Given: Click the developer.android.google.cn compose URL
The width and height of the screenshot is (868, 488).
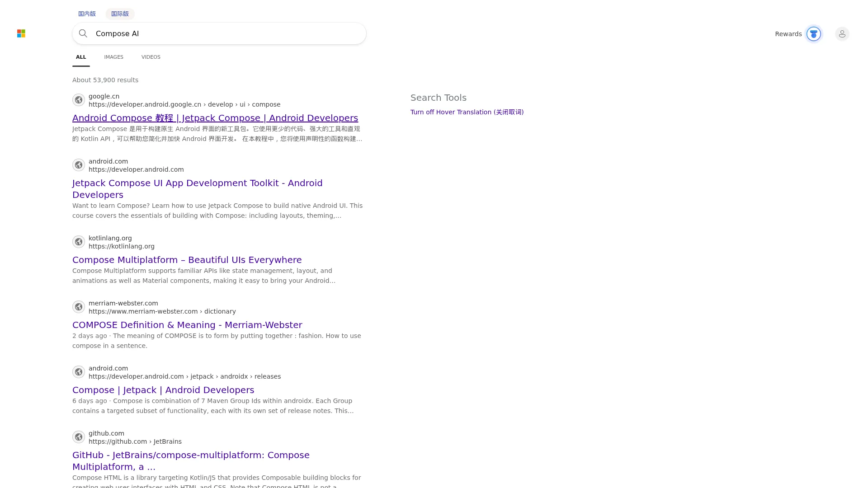Looking at the screenshot, I should (184, 104).
